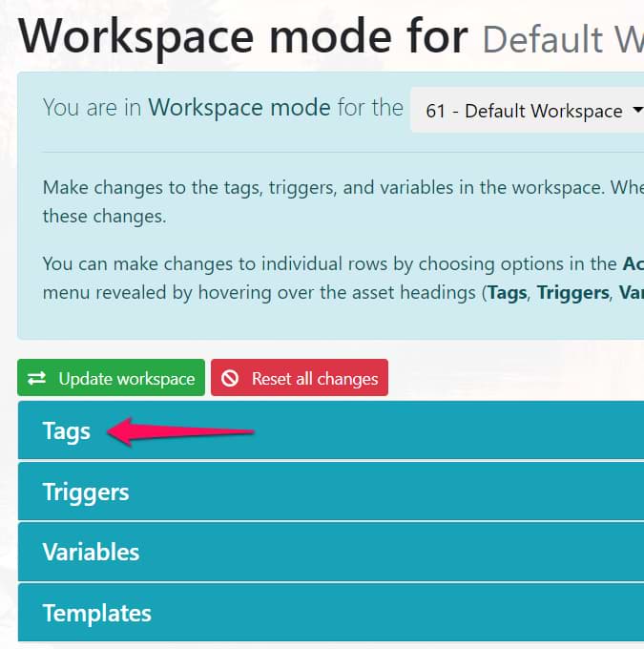Click the swap arrows icon on Update workspace
The width and height of the screenshot is (644, 649).
[37, 378]
